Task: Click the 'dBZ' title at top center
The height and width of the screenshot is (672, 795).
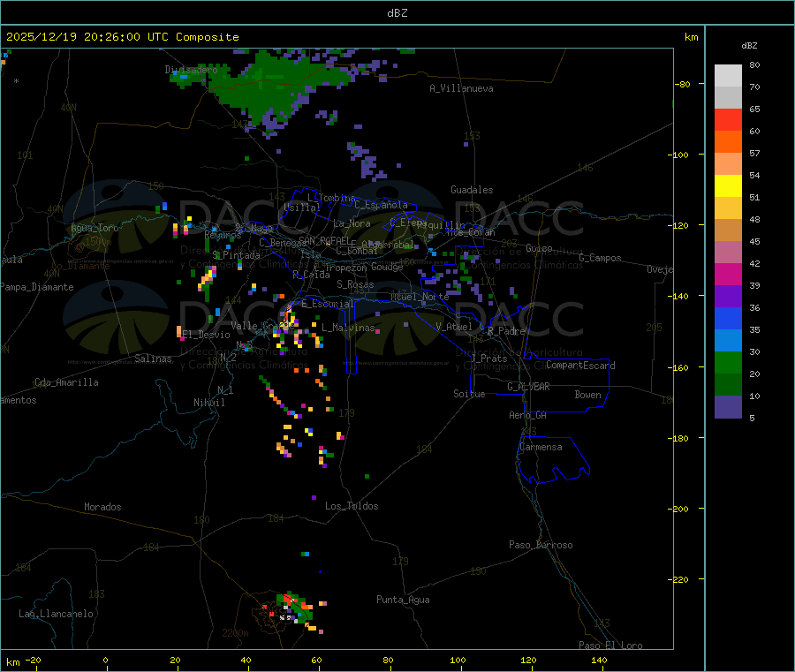Action: point(397,13)
